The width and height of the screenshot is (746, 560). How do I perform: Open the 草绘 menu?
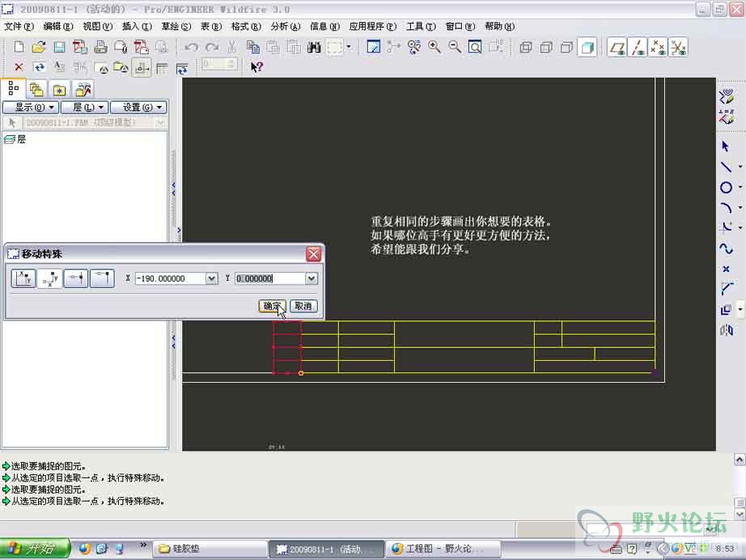(x=176, y=26)
